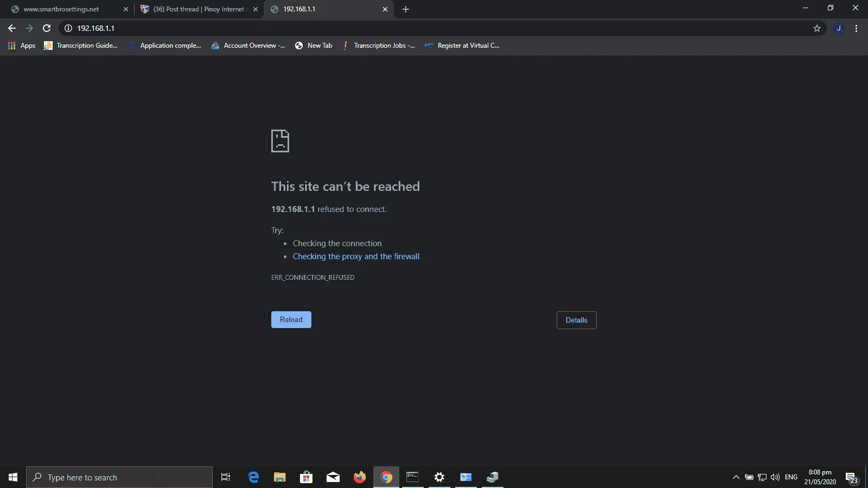This screenshot has width=868, height=488.
Task: Open Application comple... bookmark
Action: pyautogui.click(x=165, y=46)
